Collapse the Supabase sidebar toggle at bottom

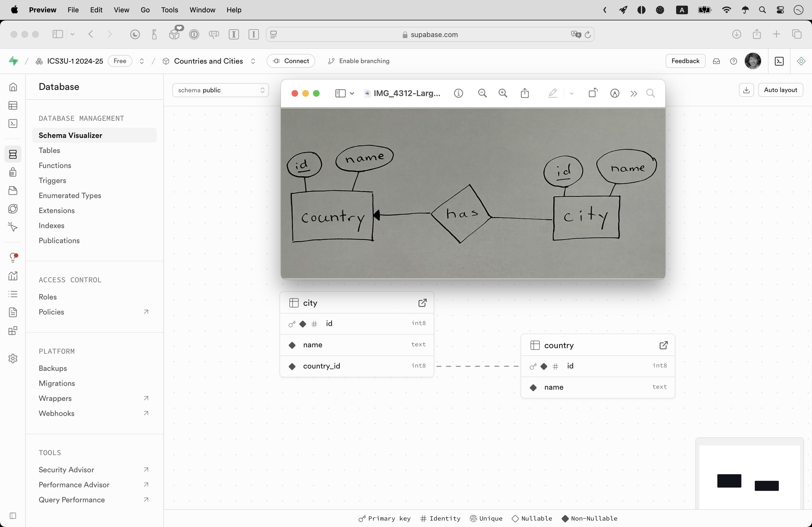coord(13,515)
